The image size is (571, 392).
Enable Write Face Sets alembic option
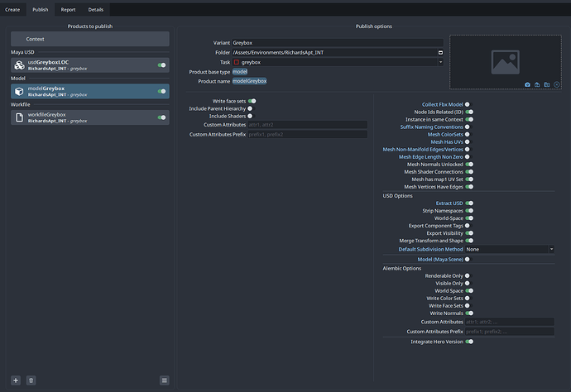(x=468, y=306)
